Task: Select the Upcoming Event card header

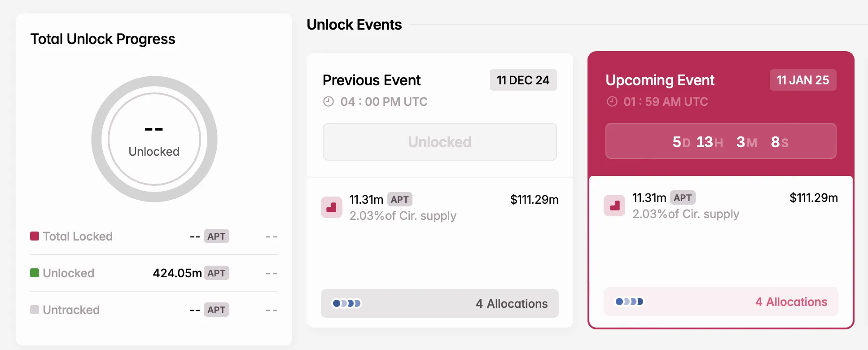Action: (660, 80)
